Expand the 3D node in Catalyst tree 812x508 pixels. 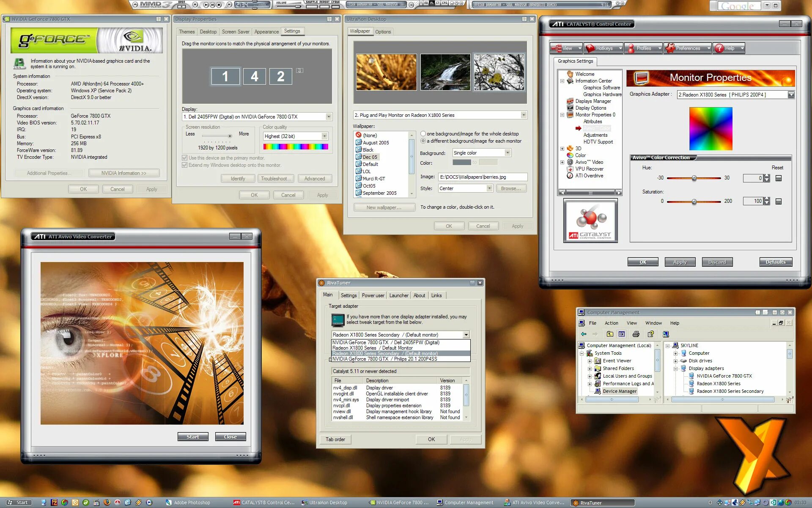coord(562,149)
